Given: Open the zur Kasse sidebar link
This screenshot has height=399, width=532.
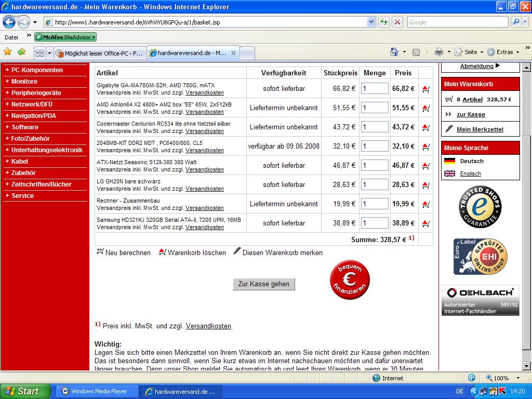Looking at the screenshot, I should 471,114.
